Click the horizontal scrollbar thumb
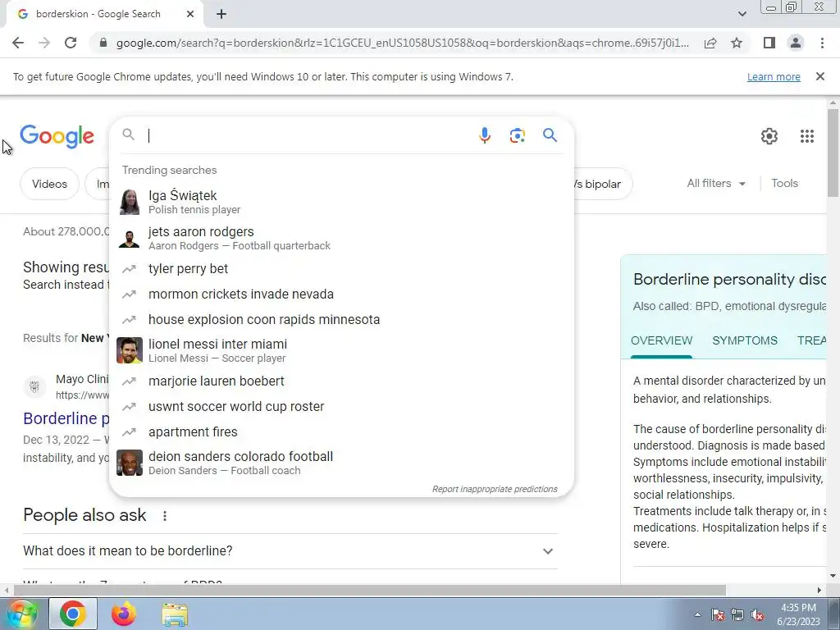This screenshot has height=630, width=840. [x=370, y=590]
